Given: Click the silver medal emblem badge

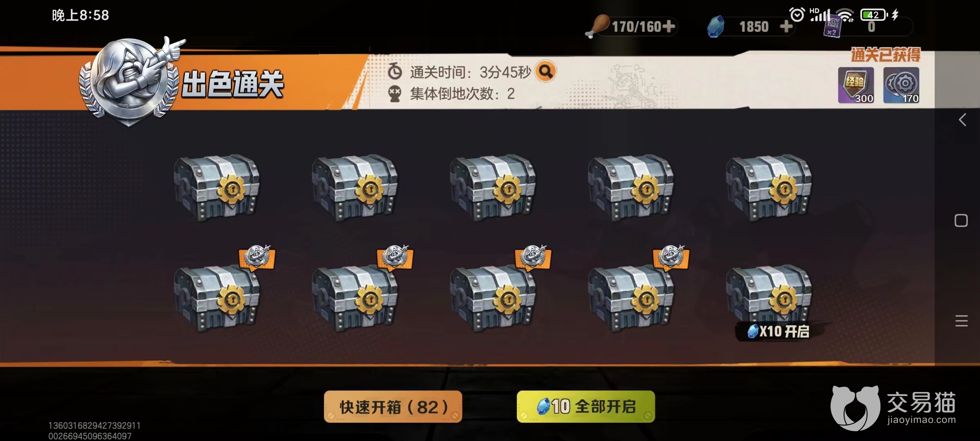Looking at the screenshot, I should coord(130,80).
